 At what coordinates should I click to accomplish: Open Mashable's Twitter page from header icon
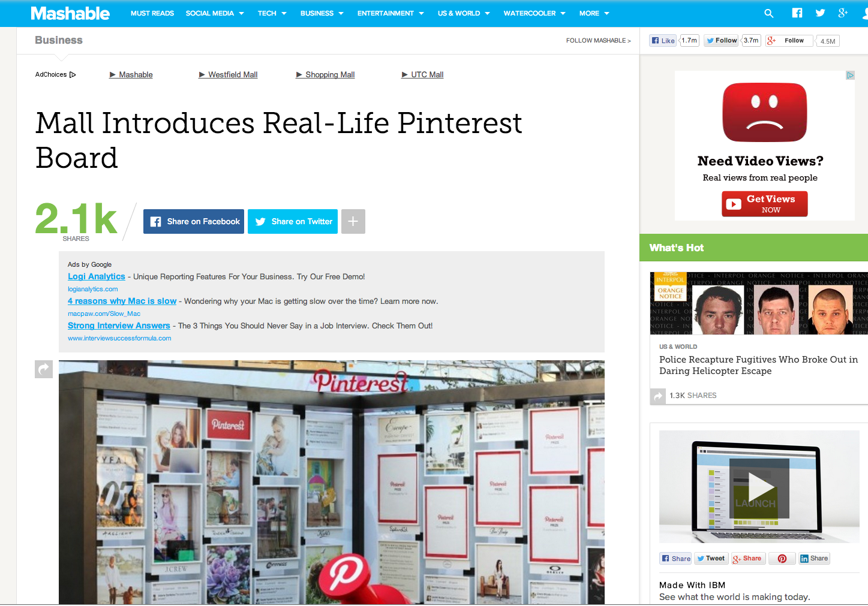tap(820, 13)
